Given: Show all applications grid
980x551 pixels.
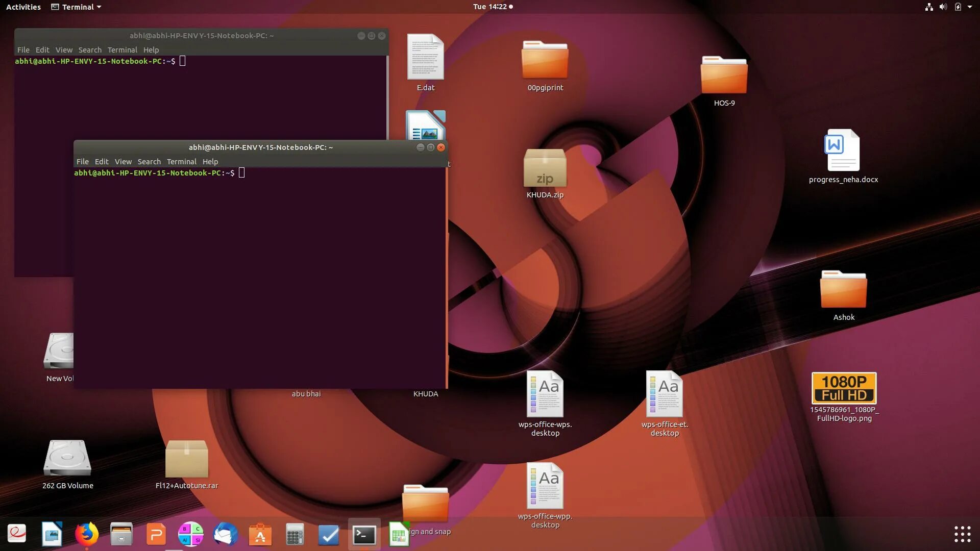Looking at the screenshot, I should (x=962, y=534).
